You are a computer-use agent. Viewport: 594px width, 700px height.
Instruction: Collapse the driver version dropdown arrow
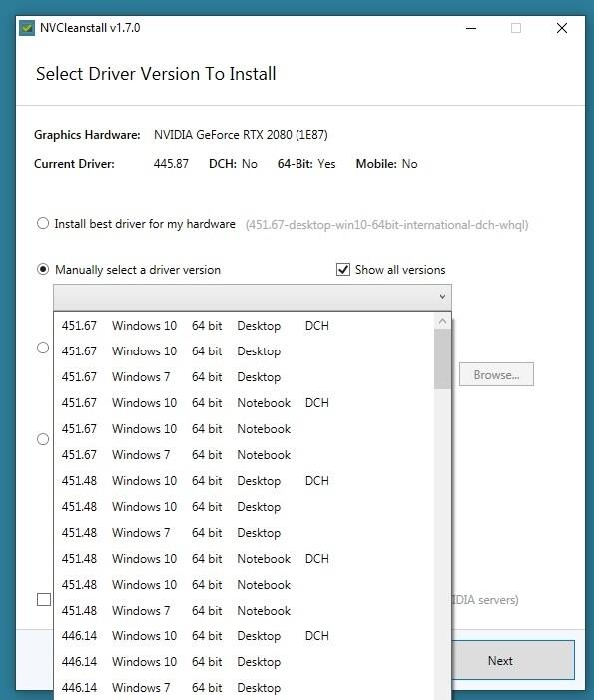pos(442,297)
